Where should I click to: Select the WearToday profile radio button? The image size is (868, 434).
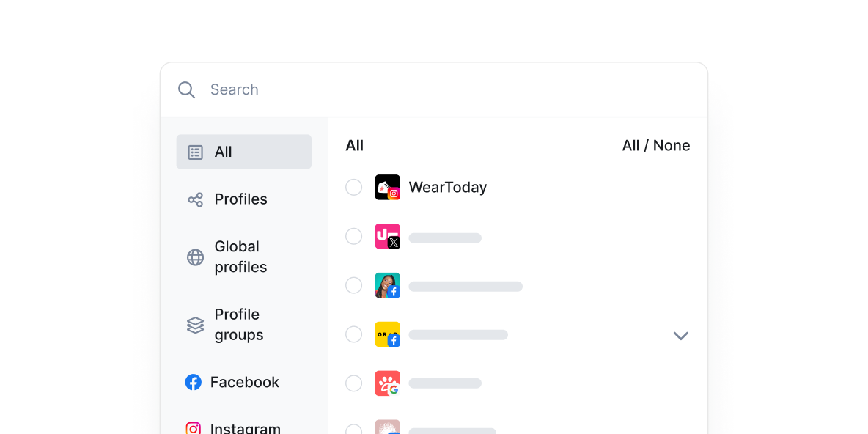(353, 187)
